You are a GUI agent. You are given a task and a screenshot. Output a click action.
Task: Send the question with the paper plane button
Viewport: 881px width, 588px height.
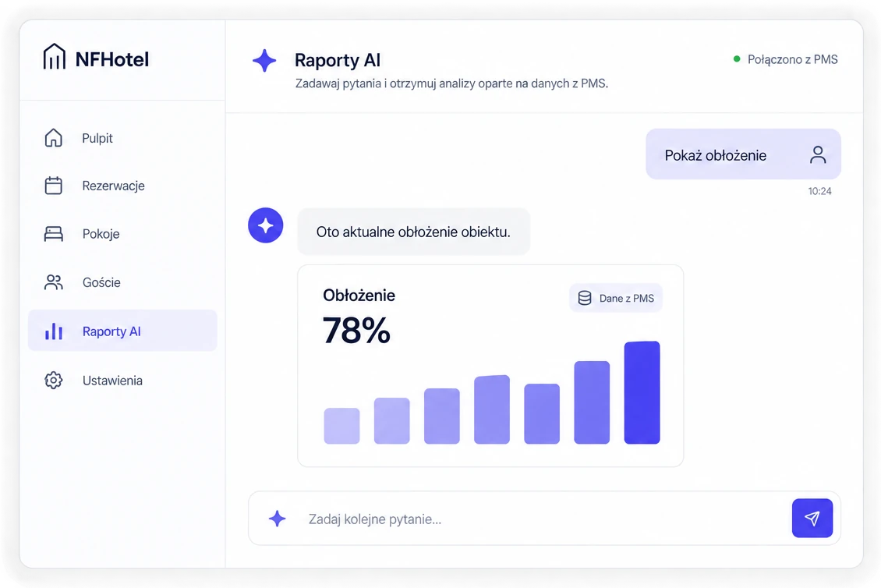(x=812, y=519)
